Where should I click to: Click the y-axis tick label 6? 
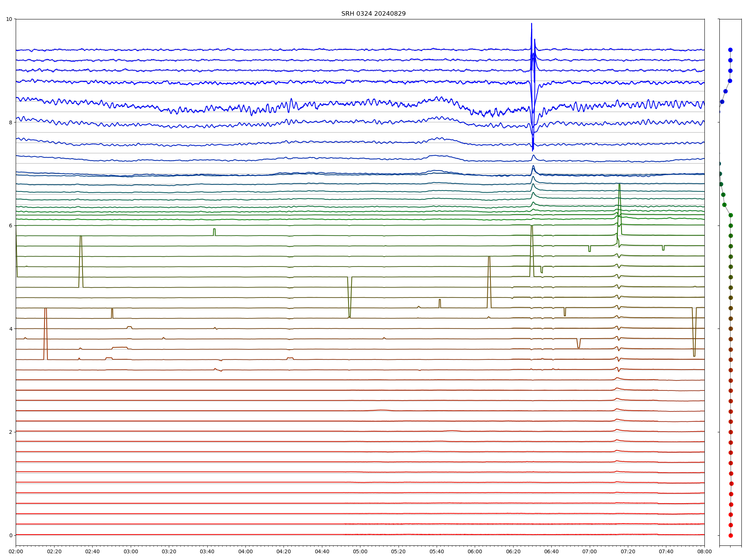point(10,225)
